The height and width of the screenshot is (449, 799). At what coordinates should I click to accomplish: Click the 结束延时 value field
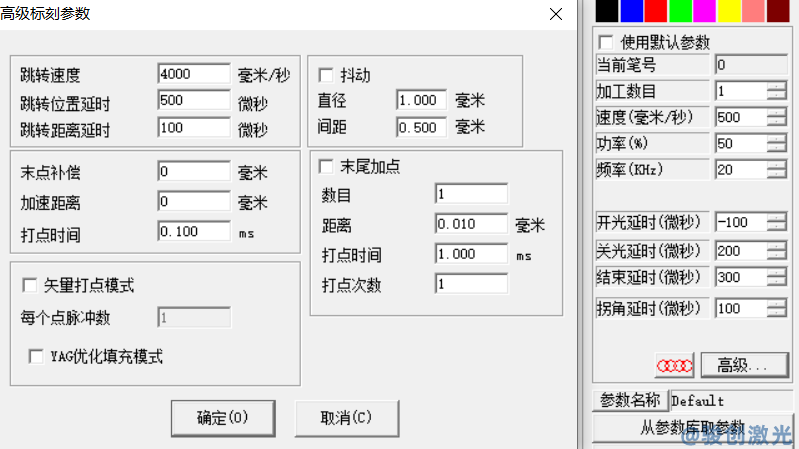tap(741, 277)
